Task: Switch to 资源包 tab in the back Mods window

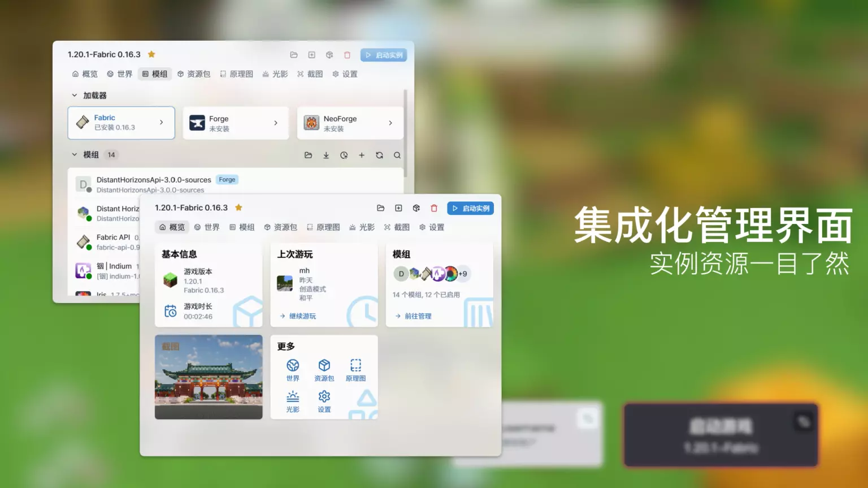Action: (x=194, y=74)
